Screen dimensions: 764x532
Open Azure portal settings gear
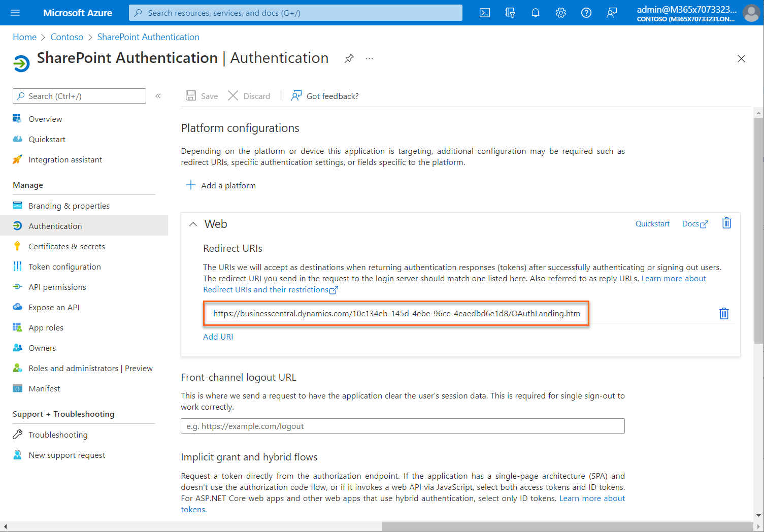560,13
